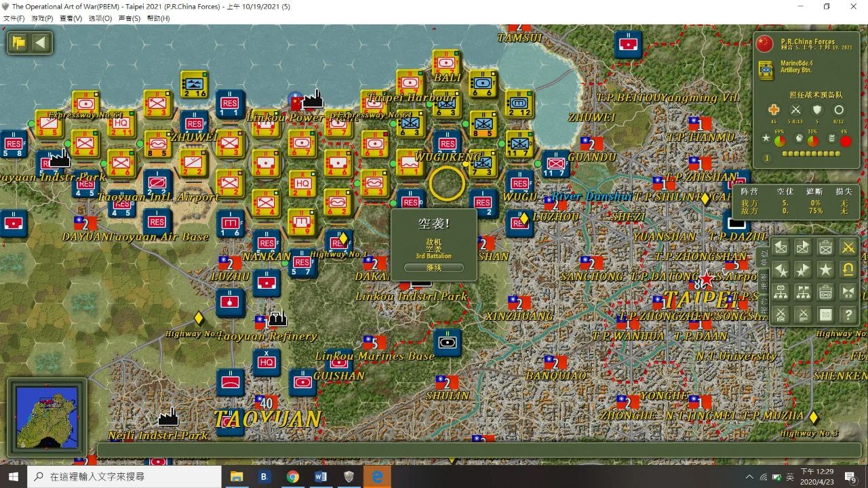The width and height of the screenshot is (868, 488).
Task: Switch to the 地图 map side tab
Action: click(x=762, y=281)
